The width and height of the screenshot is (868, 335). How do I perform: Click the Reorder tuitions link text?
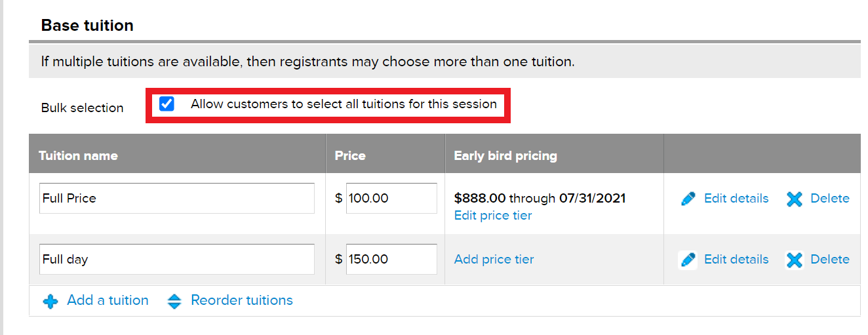pos(242,300)
